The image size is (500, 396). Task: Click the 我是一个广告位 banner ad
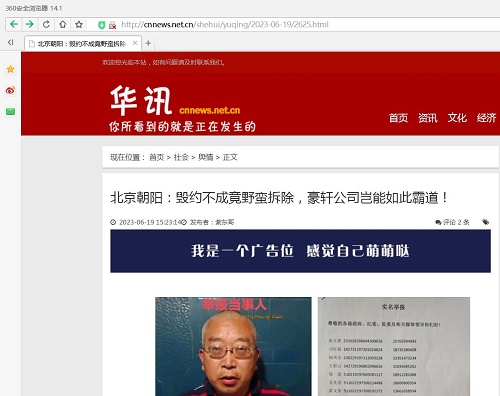pos(300,251)
